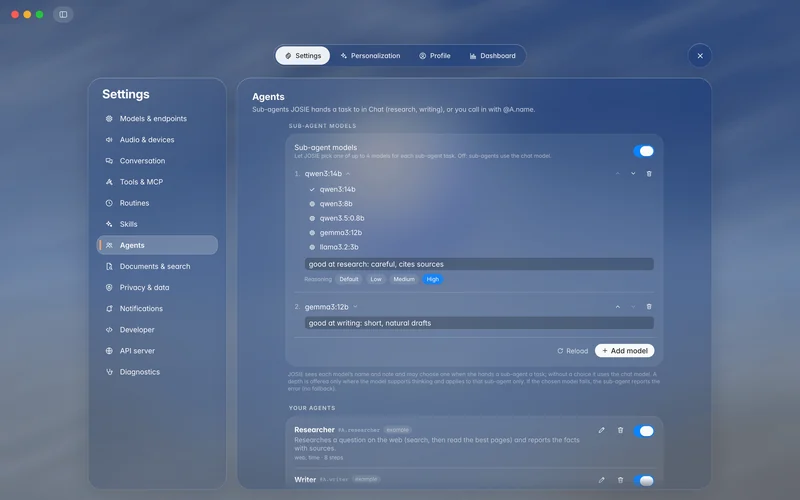Screen dimensions: 800x500
Task: Select qwen3:8b in the model list
Action: coord(331,204)
